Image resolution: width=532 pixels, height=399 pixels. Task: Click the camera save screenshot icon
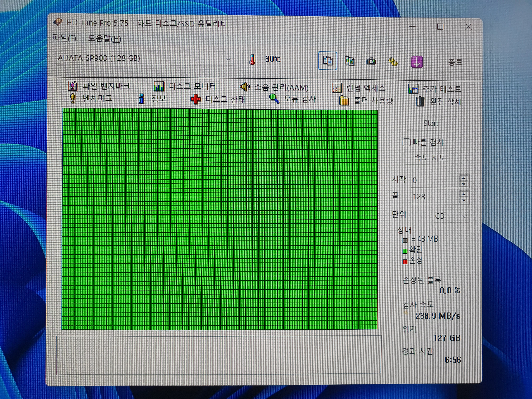pos(371,61)
